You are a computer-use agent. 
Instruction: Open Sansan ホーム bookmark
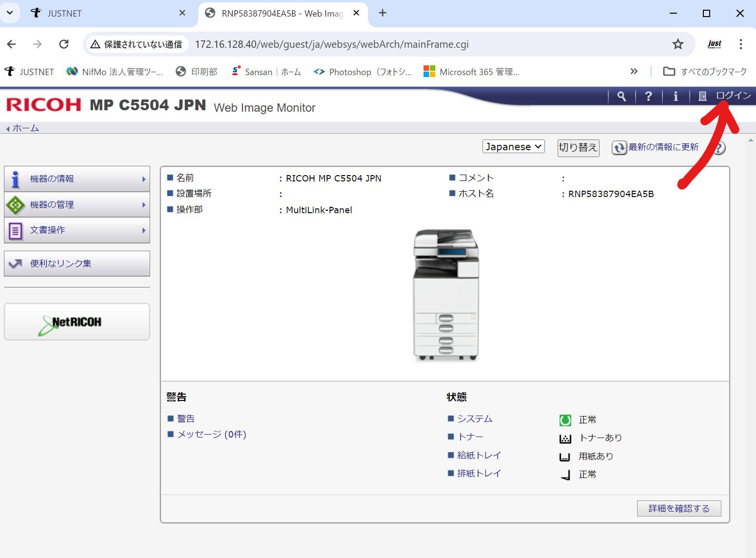point(266,72)
